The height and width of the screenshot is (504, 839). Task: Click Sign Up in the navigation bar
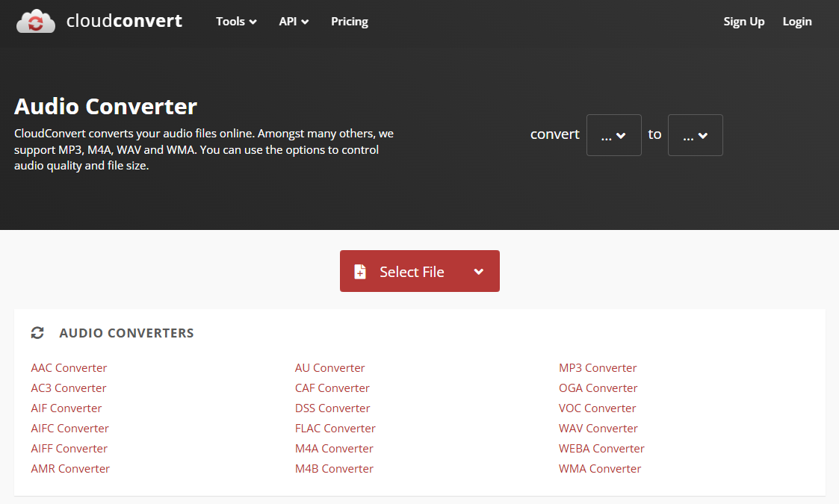743,22
